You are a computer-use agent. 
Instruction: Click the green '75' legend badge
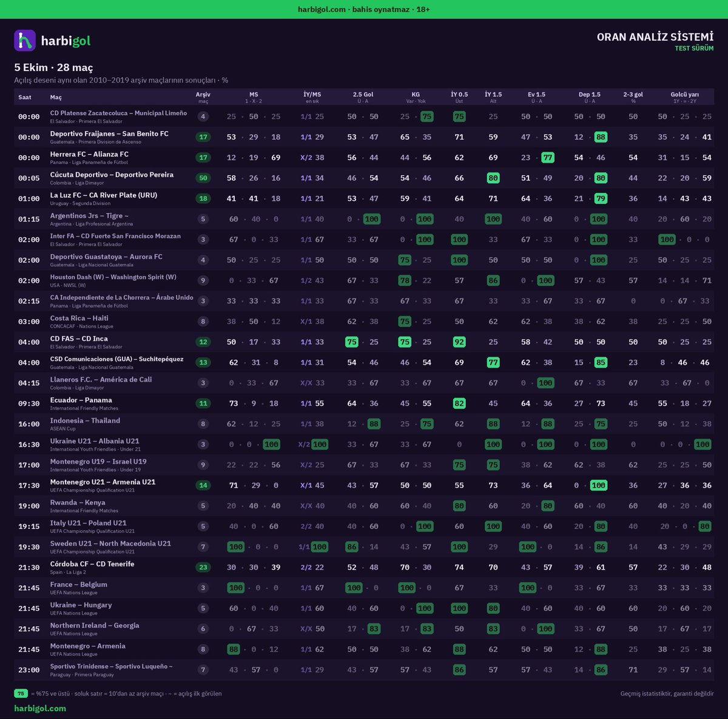tap(21, 694)
